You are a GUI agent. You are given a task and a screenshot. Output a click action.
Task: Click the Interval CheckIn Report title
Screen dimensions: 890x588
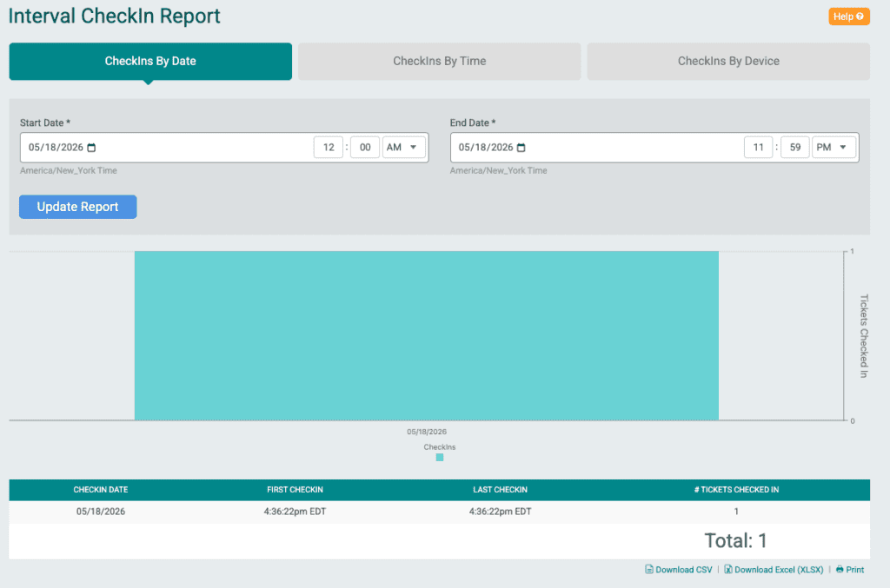click(x=114, y=16)
